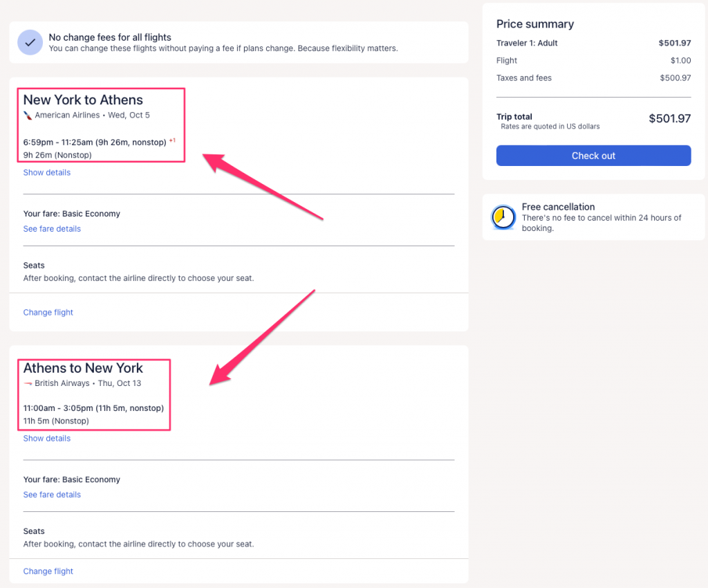Click the American Airlines logo icon
708x588 pixels.
(28, 116)
